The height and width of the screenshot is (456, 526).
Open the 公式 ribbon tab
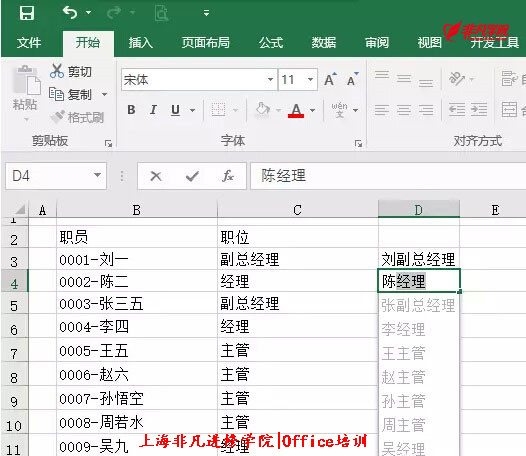[x=271, y=43]
